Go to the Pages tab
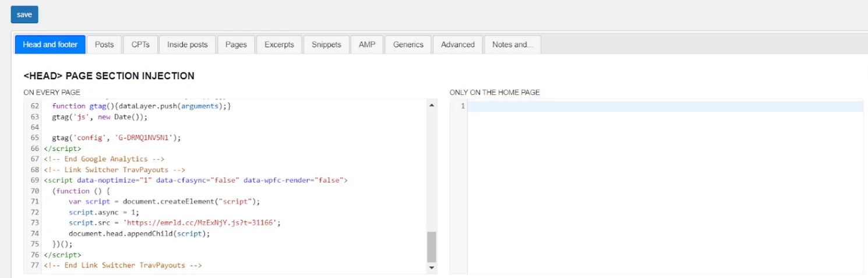 (x=236, y=44)
